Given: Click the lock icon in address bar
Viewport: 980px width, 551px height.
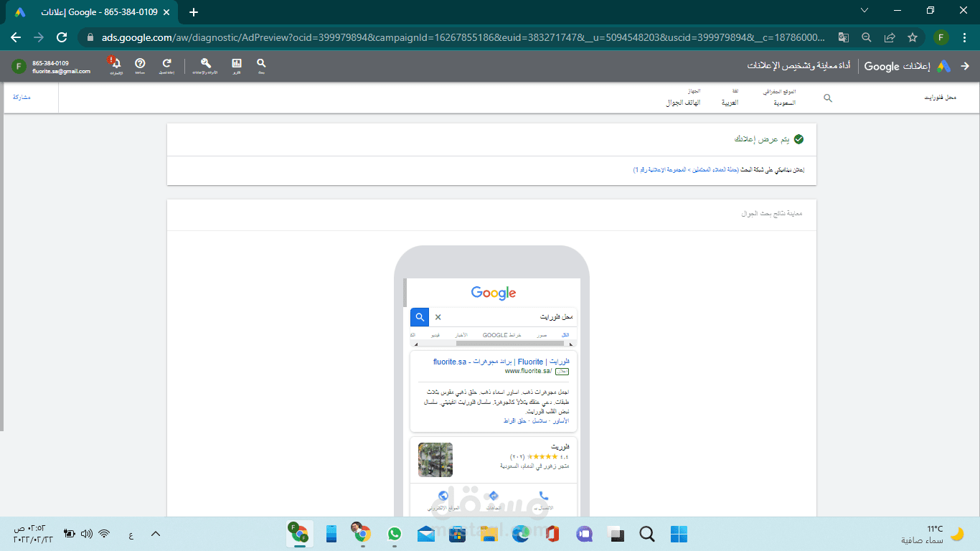Looking at the screenshot, I should pyautogui.click(x=91, y=37).
